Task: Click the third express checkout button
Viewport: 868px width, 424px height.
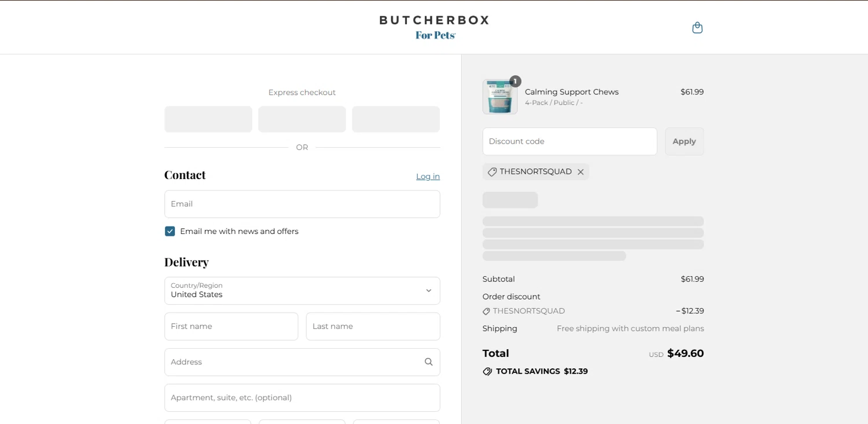Action: pos(396,119)
